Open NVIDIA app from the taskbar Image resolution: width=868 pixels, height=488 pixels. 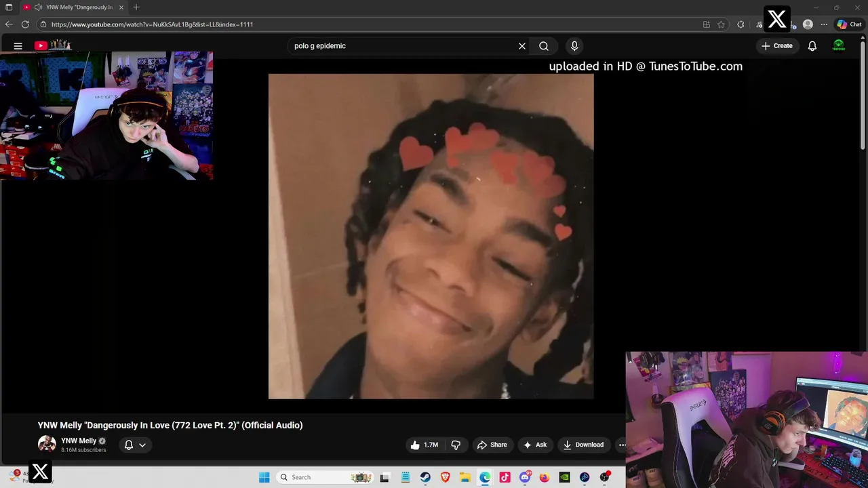coord(564,477)
